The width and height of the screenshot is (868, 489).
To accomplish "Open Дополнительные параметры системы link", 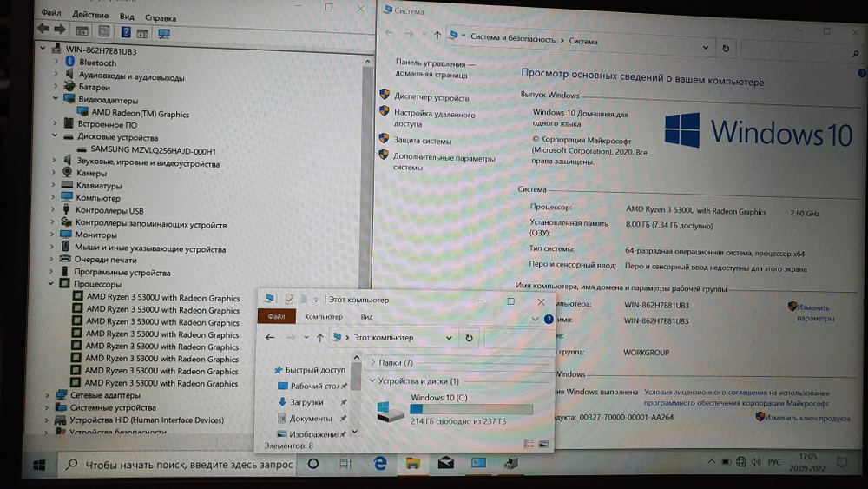I will click(x=444, y=162).
